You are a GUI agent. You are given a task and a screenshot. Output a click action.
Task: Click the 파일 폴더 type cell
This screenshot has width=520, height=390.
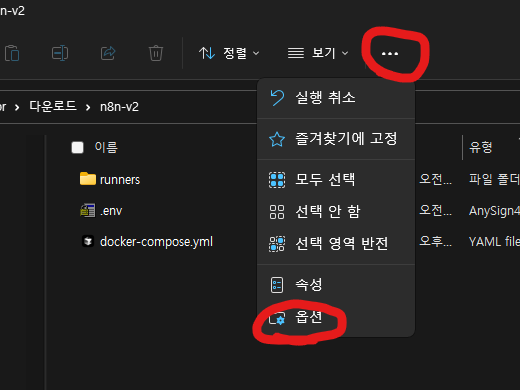tap(494, 180)
